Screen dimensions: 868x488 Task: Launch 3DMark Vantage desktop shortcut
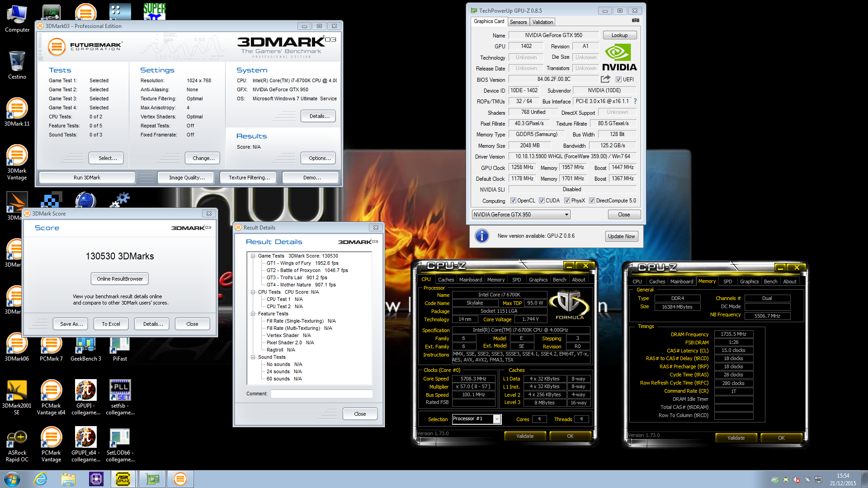17,162
